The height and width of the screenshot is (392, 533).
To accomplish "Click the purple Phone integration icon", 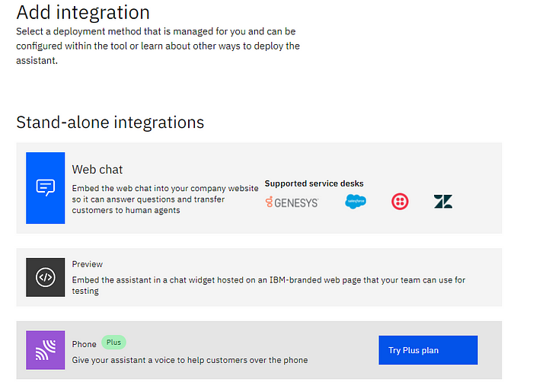I will (45, 350).
